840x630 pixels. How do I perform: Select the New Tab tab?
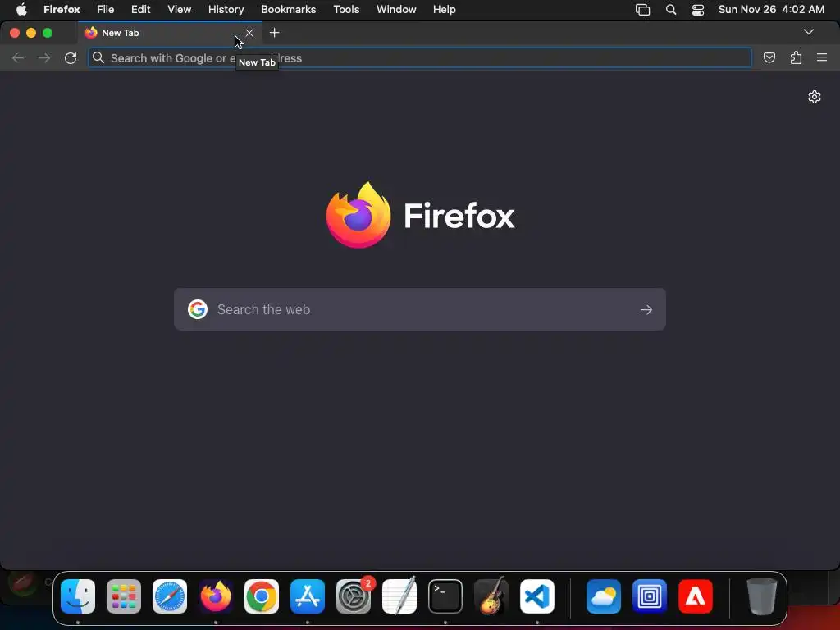(170, 33)
